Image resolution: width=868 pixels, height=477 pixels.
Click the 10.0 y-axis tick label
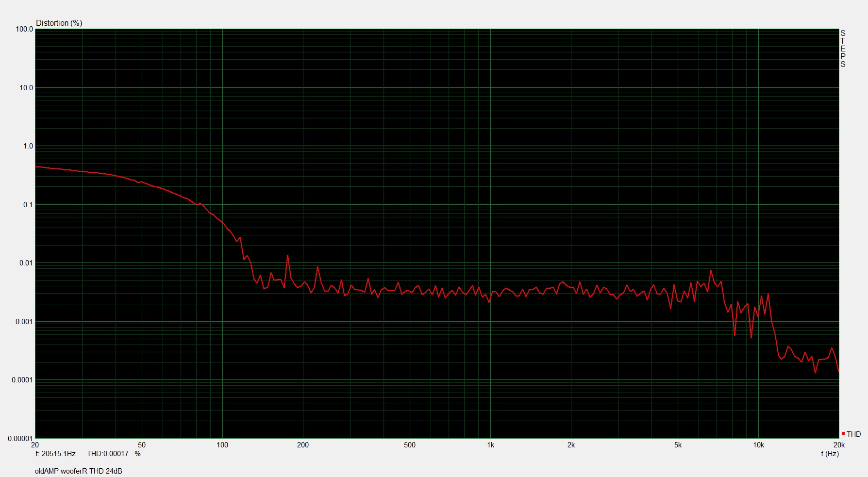[26, 88]
